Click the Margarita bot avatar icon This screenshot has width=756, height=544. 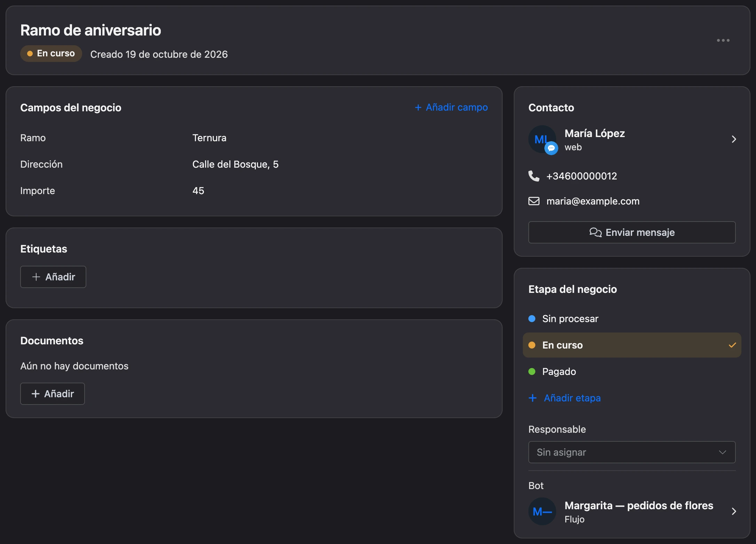542,511
